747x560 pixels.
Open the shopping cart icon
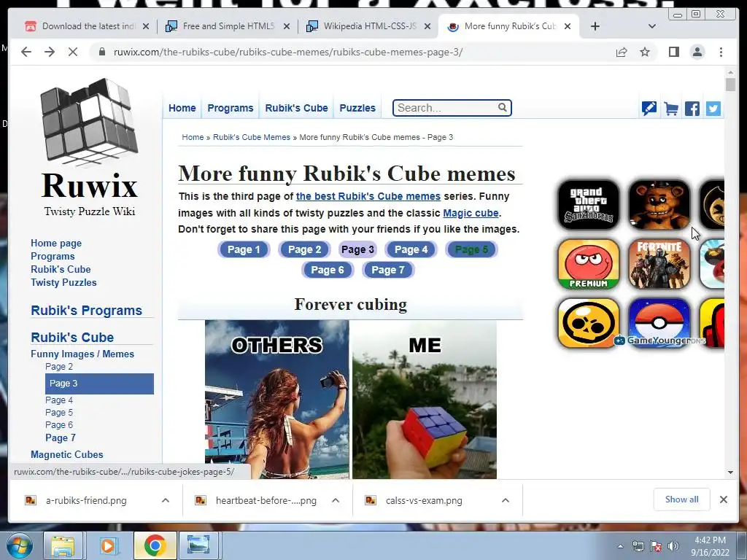[671, 109]
